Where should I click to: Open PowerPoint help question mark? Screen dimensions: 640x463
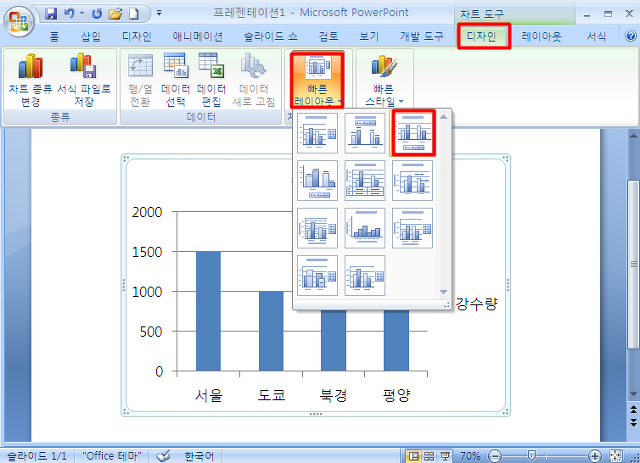point(631,36)
